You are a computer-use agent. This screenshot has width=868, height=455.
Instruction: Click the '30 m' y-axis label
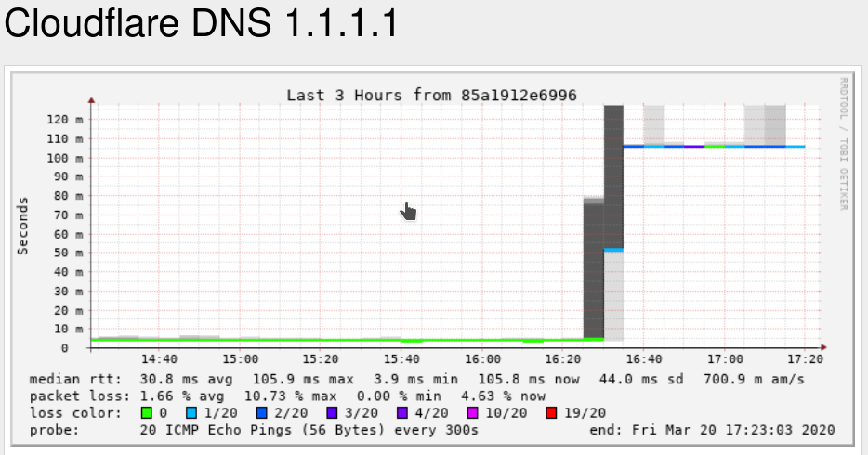[69, 292]
